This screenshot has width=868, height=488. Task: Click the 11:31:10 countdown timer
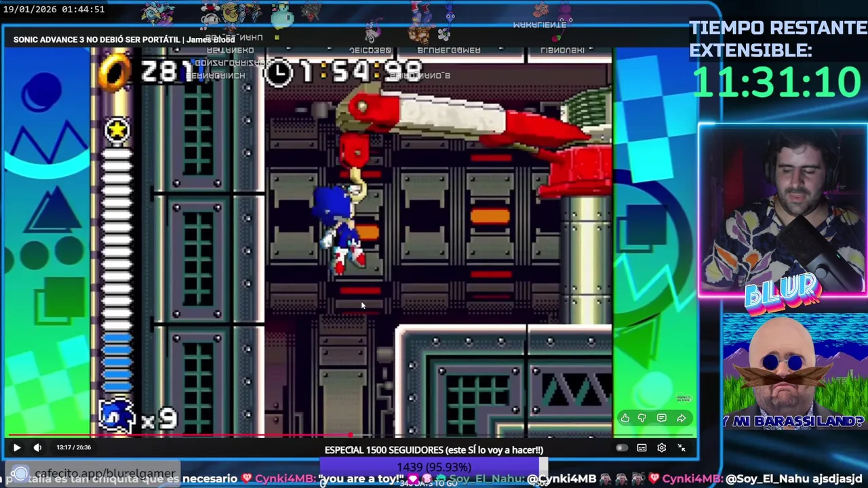tap(776, 82)
